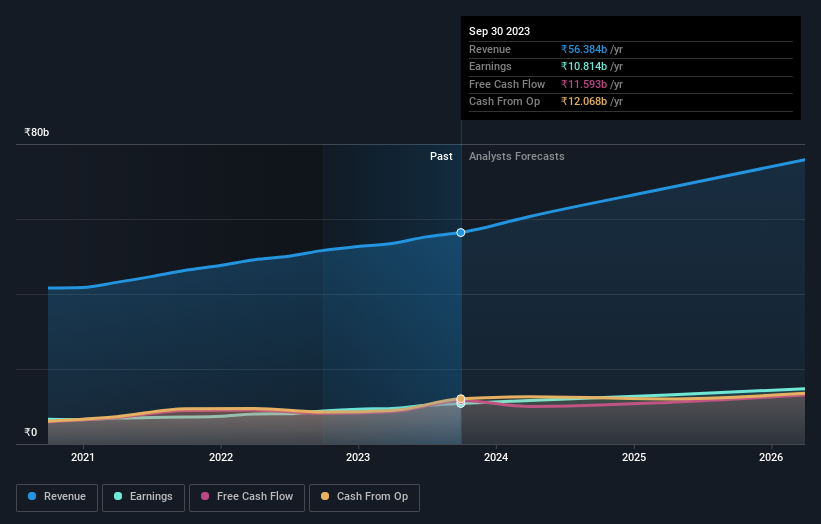Select the teal Earnings data point marker

(461, 404)
